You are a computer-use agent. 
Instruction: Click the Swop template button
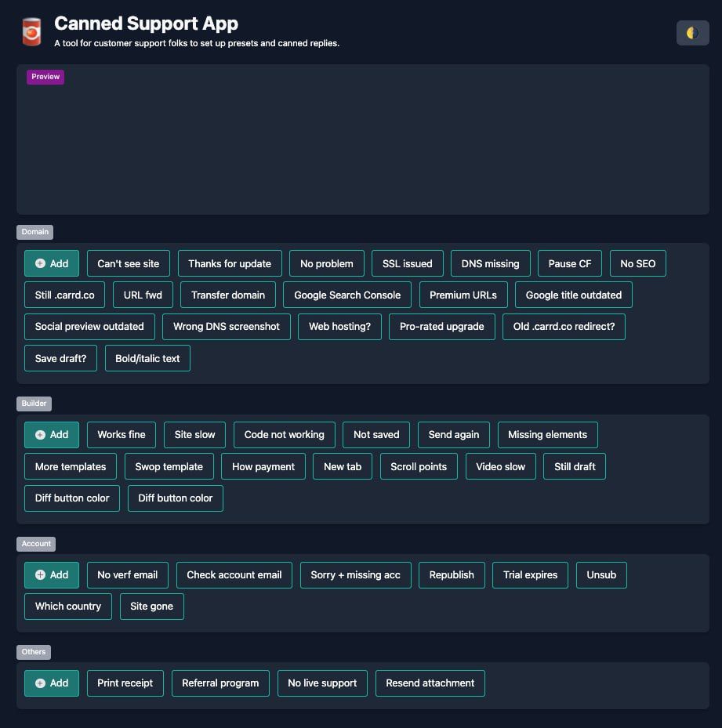tap(169, 466)
